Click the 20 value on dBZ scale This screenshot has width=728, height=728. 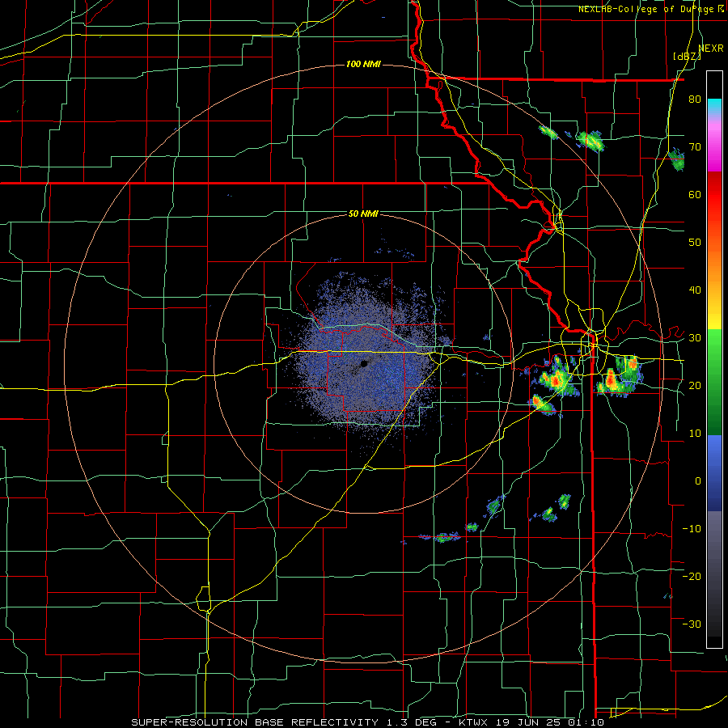pyautogui.click(x=695, y=385)
